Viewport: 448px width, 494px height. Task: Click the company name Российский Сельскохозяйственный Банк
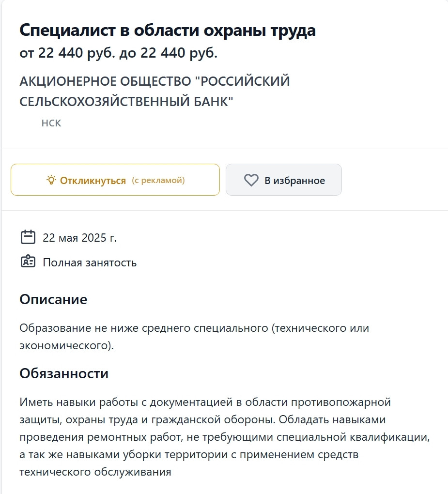tap(154, 92)
